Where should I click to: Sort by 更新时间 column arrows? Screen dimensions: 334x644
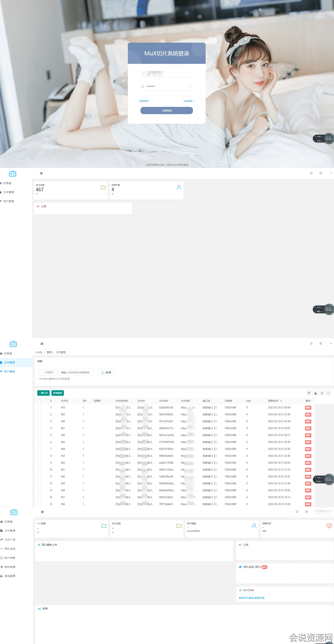[x=281, y=401]
